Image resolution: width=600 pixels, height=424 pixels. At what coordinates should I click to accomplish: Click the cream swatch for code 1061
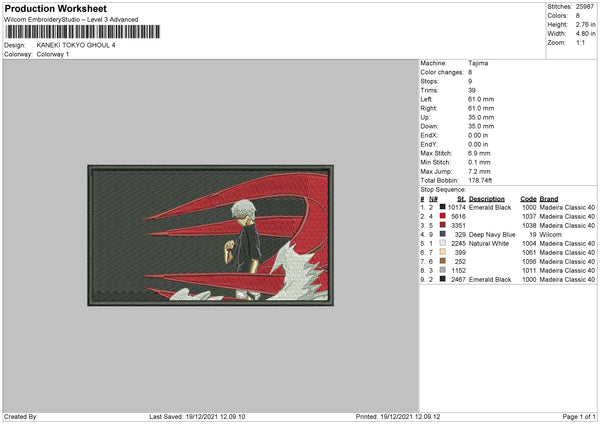(x=442, y=252)
